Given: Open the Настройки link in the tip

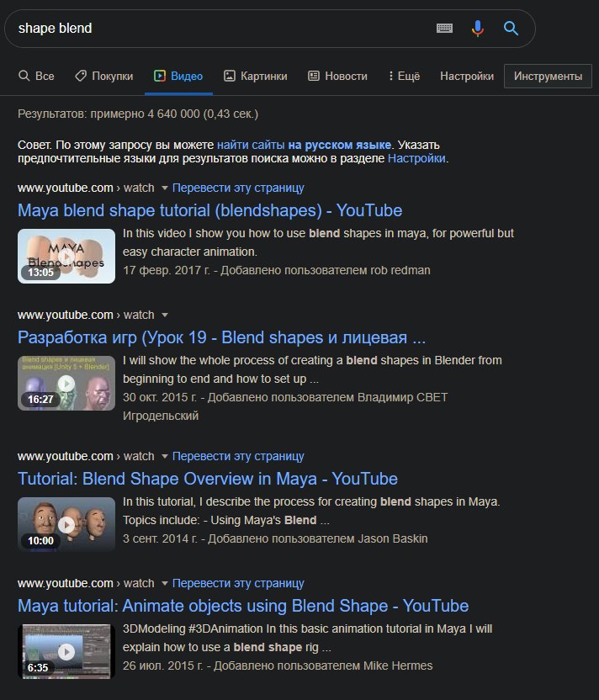Looking at the screenshot, I should [416, 158].
